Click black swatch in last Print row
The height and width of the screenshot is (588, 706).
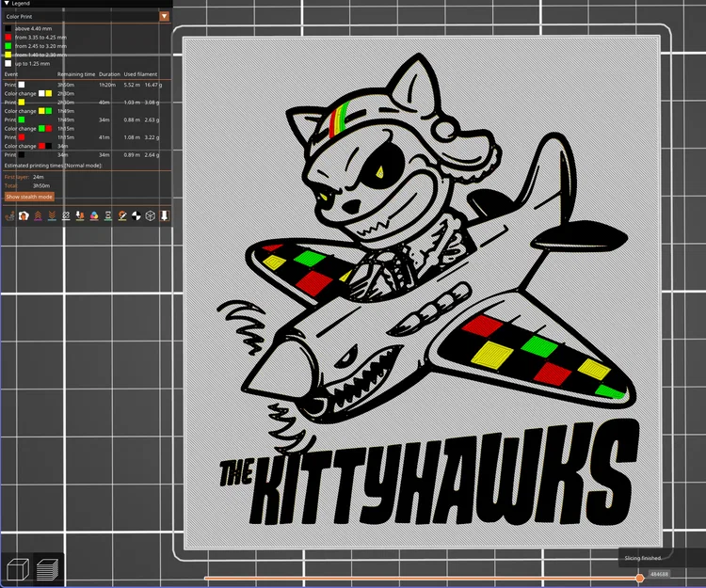coord(22,154)
